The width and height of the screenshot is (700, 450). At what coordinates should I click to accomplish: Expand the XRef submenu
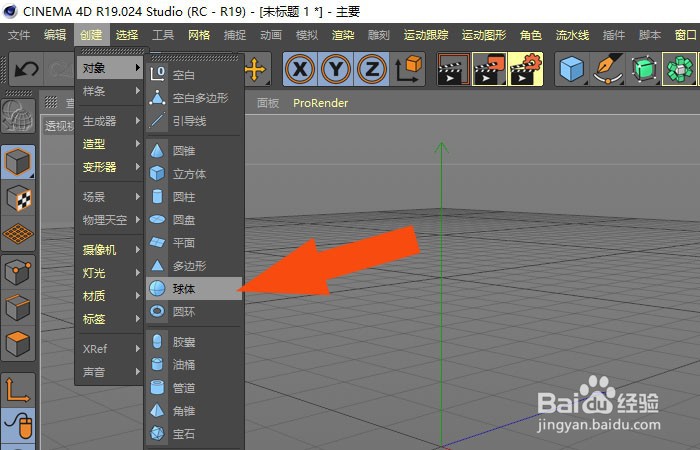pyautogui.click(x=109, y=349)
